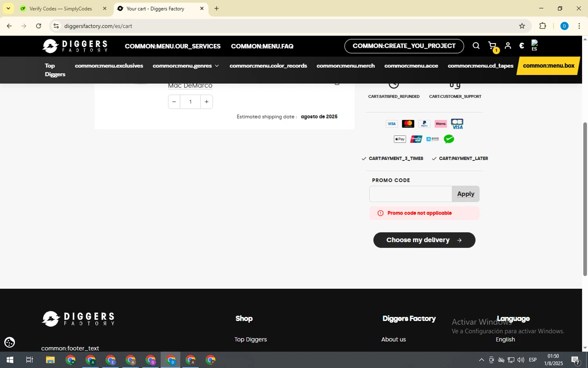Open notification center icon
The image size is (588, 368).
pyautogui.click(x=575, y=360)
